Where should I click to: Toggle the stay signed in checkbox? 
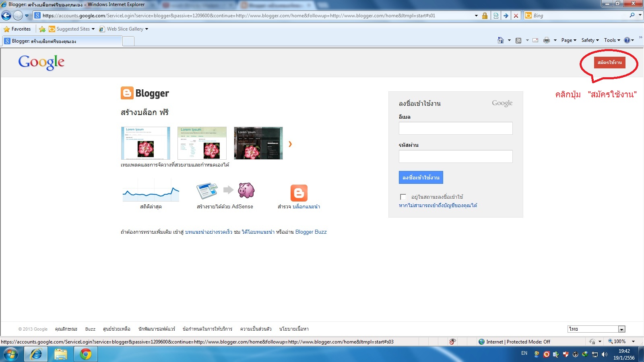click(x=403, y=197)
